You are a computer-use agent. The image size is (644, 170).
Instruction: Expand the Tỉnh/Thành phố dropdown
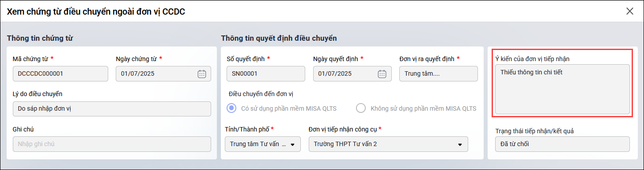point(292,144)
